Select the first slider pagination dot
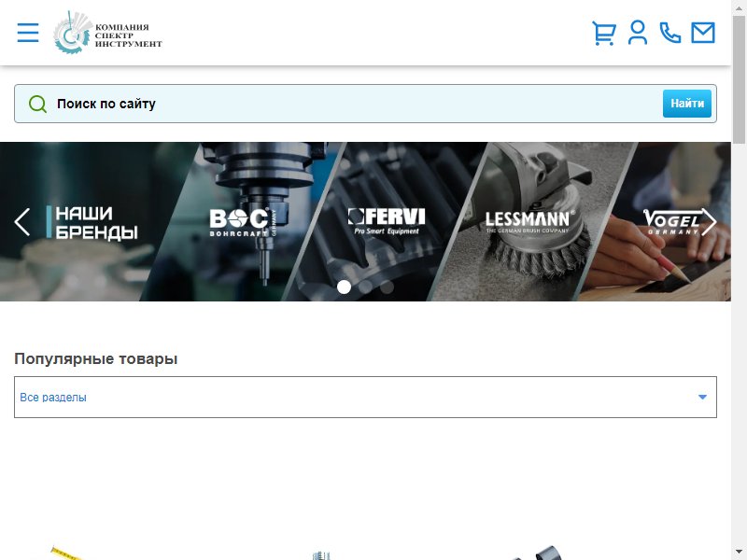This screenshot has height=560, width=747. pyautogui.click(x=344, y=287)
